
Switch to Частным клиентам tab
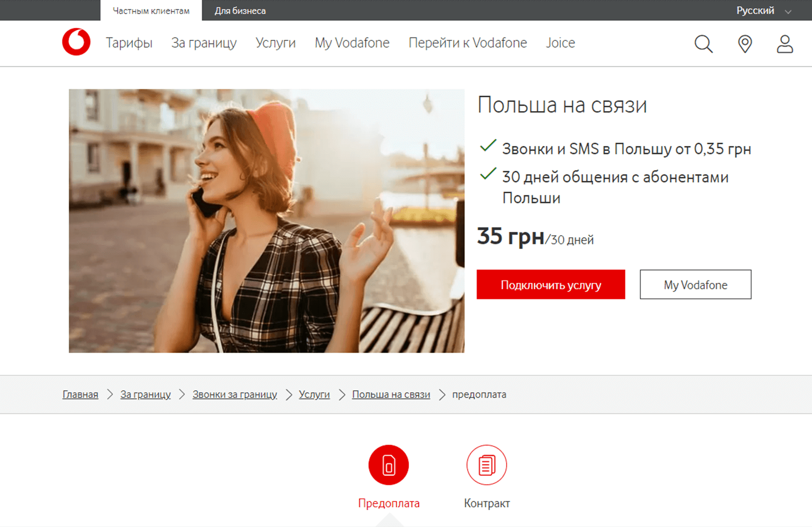[151, 10]
